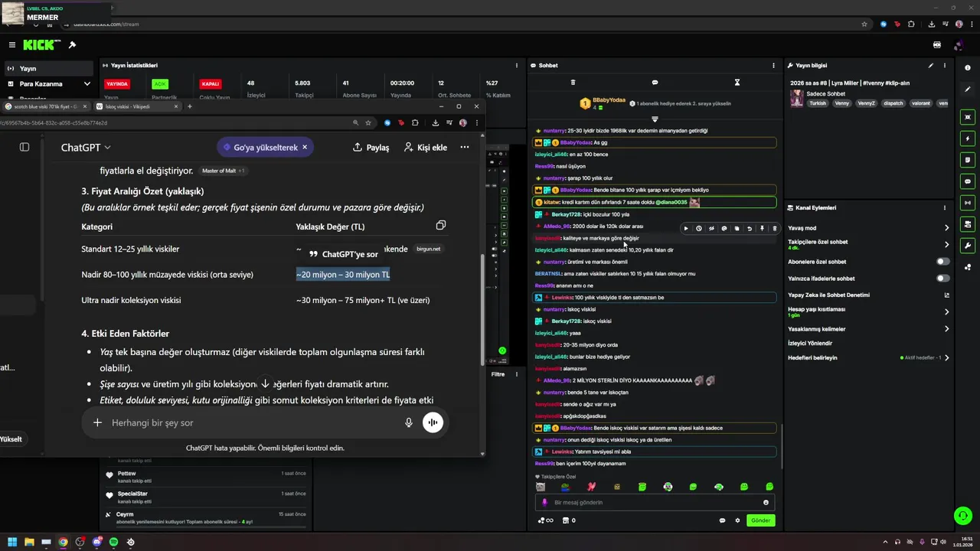Viewport: 980px width, 551px height.
Task: Dismiss Go'ya yükselterek banner
Action: pos(305,147)
